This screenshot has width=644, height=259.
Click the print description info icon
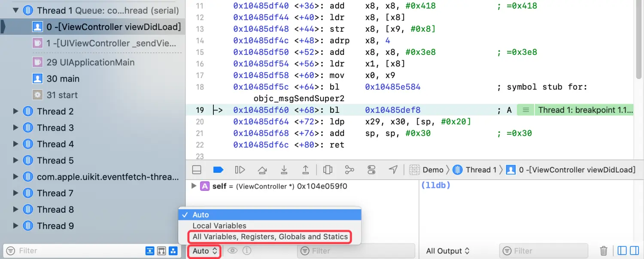click(247, 251)
